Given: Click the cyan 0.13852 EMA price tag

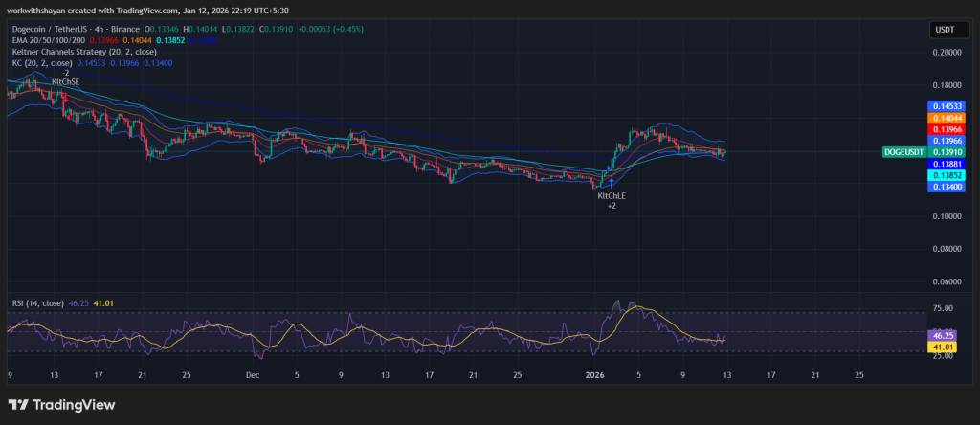Looking at the screenshot, I should tap(946, 176).
